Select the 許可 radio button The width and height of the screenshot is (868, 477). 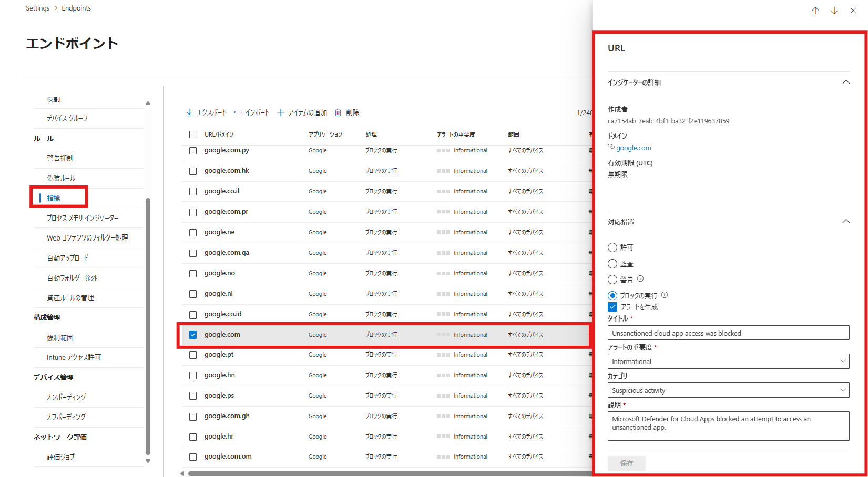tap(612, 247)
